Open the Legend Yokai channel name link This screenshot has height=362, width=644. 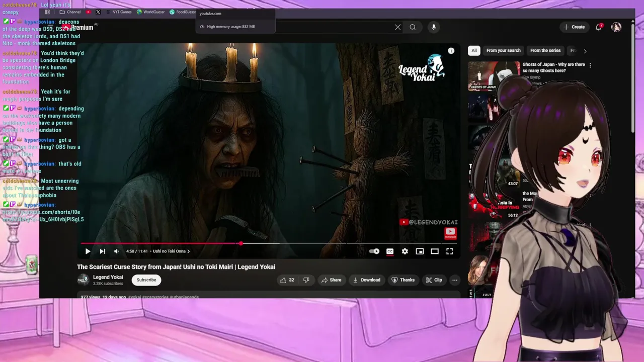click(x=108, y=277)
